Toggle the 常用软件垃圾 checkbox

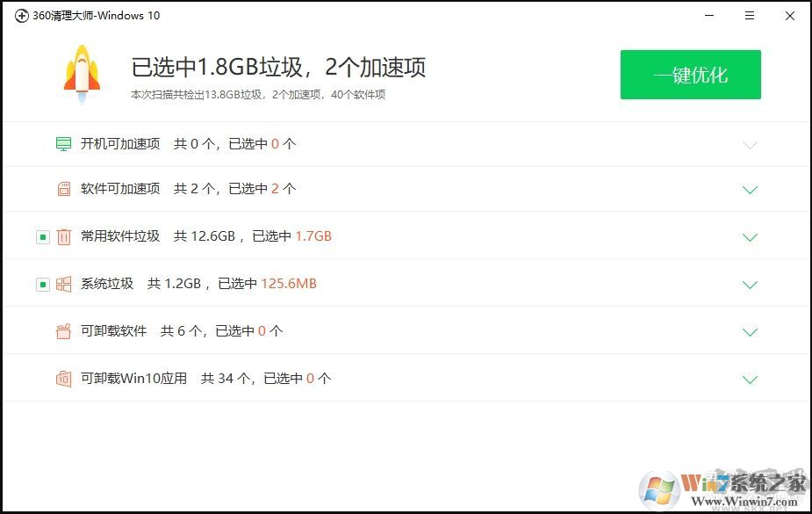pyautogui.click(x=42, y=237)
